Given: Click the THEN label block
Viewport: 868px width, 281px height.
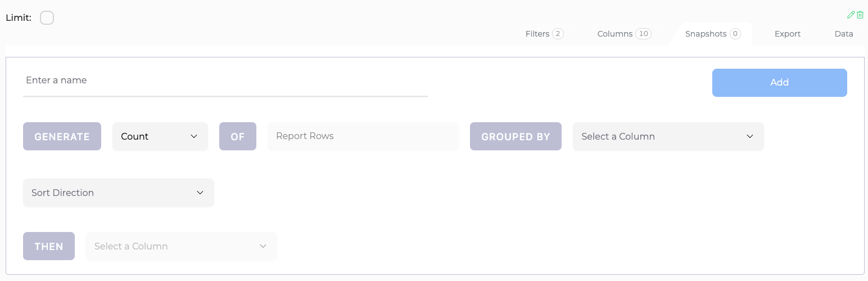Looking at the screenshot, I should tap(49, 246).
